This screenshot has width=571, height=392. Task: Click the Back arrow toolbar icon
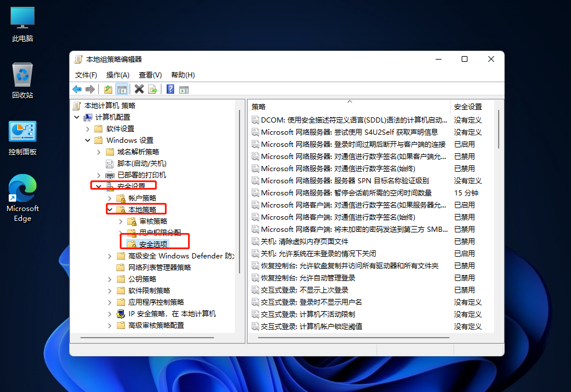[77, 89]
